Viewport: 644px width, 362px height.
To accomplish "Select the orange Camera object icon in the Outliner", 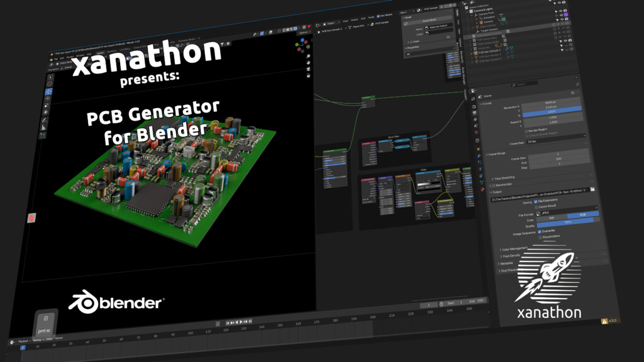I will pos(482,21).
